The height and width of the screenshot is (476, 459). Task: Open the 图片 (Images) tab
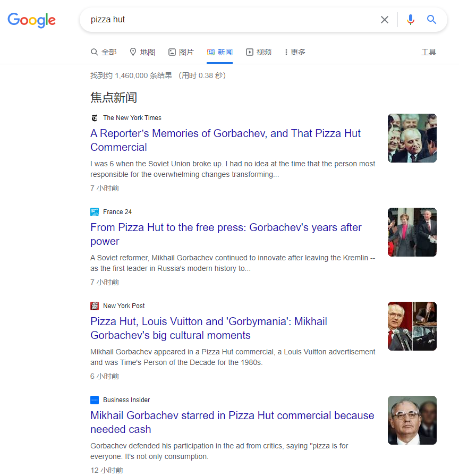coord(181,52)
